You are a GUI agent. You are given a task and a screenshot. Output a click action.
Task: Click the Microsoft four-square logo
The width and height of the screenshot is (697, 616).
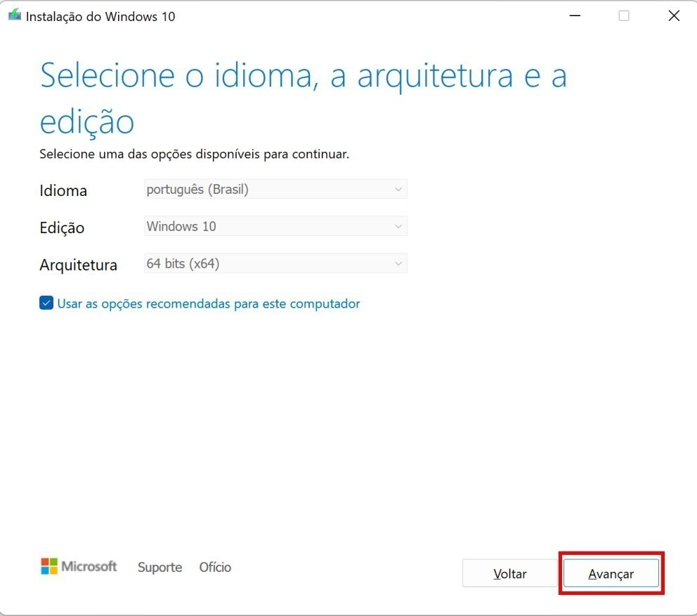pyautogui.click(x=48, y=566)
